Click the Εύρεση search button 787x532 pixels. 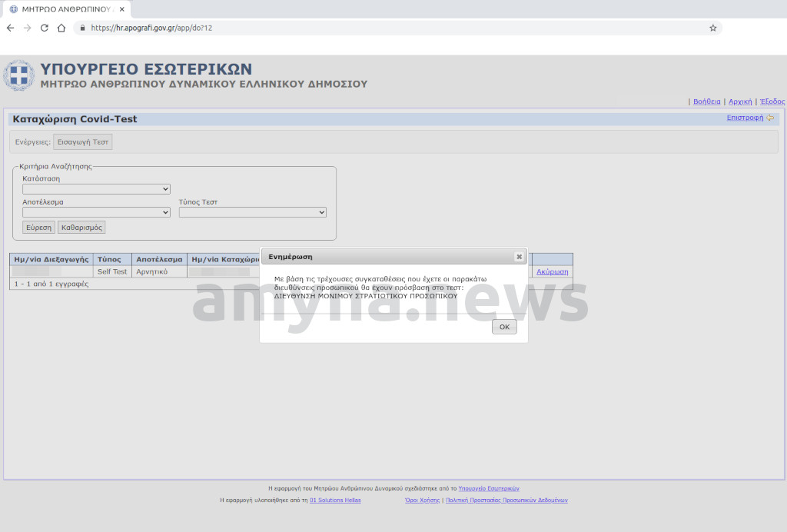38,228
